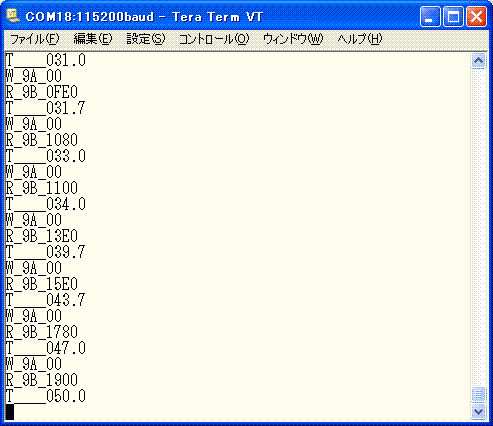The width and height of the screenshot is (493, 426).
Task: Click the Tera Term title bar icon
Action: 13,16
